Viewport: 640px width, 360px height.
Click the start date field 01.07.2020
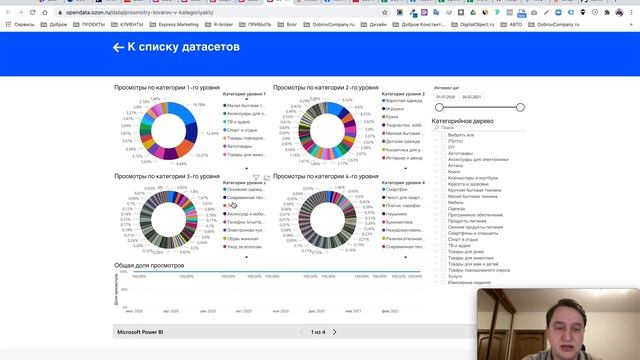[x=446, y=97]
